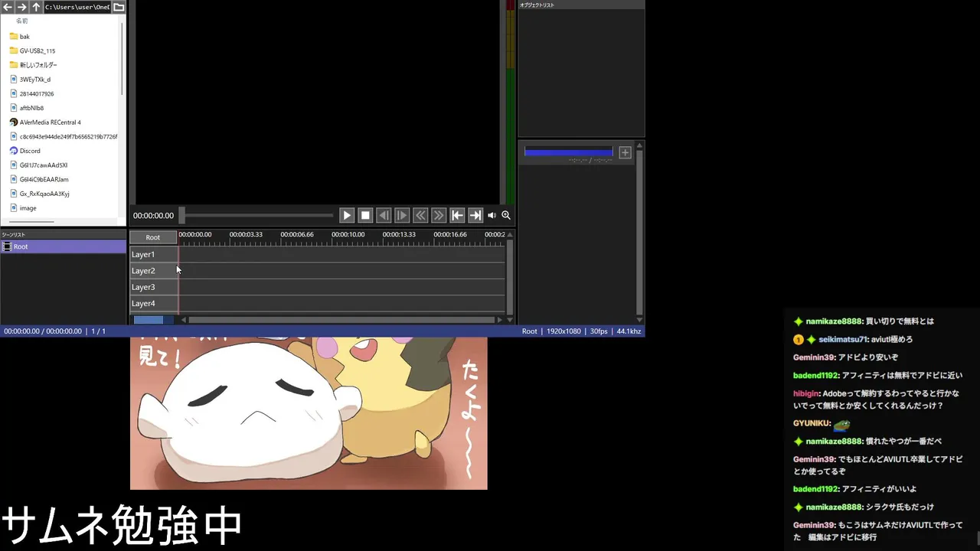Click the back arrow in file browser
980x551 pixels.
point(8,7)
